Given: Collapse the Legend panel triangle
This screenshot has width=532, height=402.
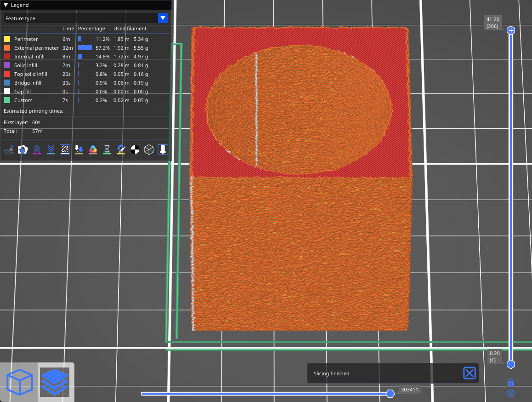Looking at the screenshot, I should pos(6,5).
